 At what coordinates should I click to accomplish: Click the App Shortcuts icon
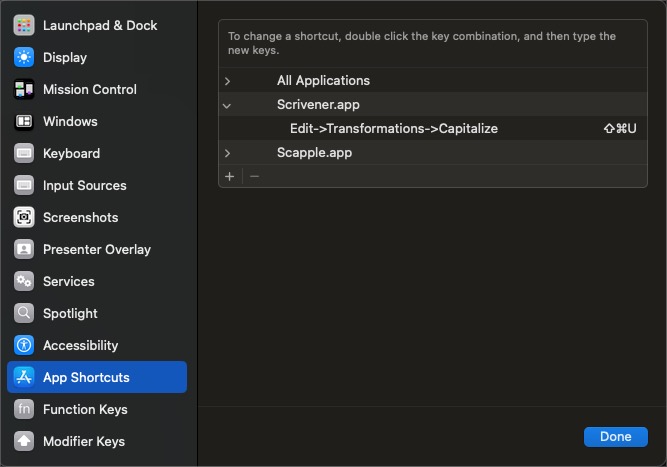[24, 377]
